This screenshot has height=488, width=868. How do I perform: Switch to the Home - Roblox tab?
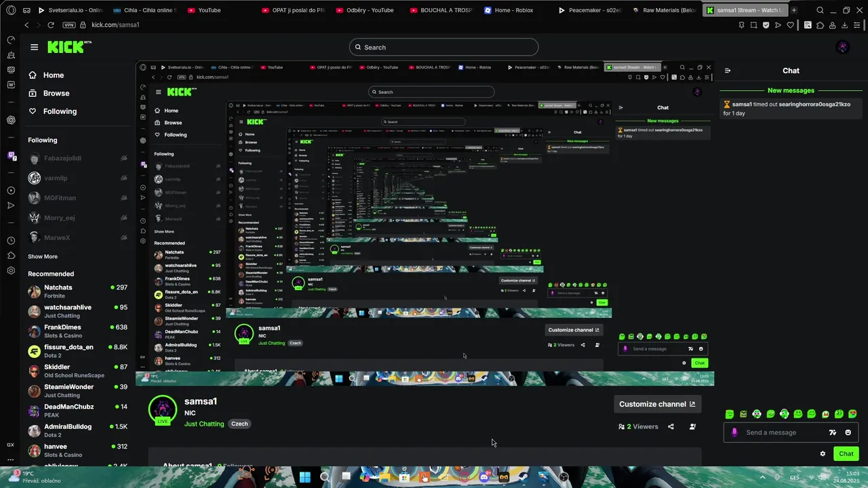[513, 10]
